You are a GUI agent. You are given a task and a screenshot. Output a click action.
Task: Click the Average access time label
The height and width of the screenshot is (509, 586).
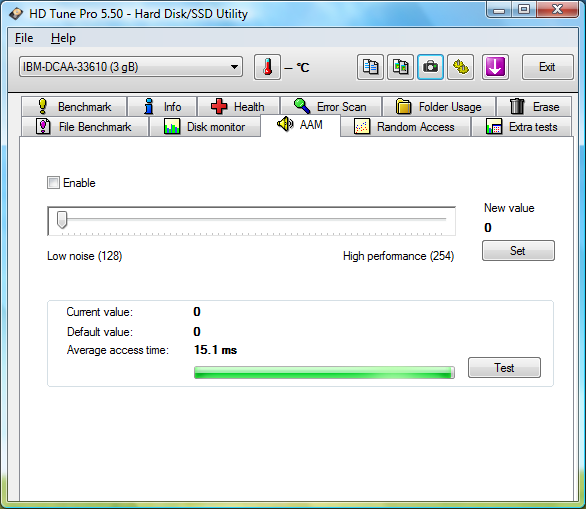[x=118, y=350]
